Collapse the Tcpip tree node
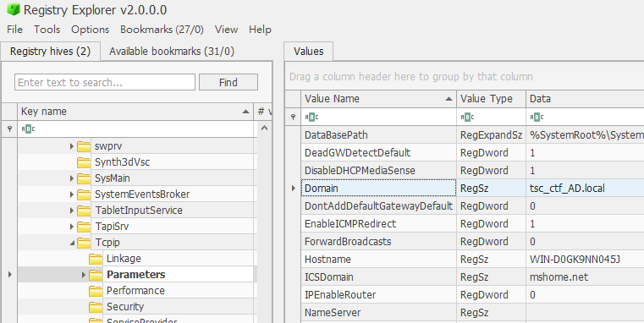This screenshot has width=644, height=323. tap(72, 243)
